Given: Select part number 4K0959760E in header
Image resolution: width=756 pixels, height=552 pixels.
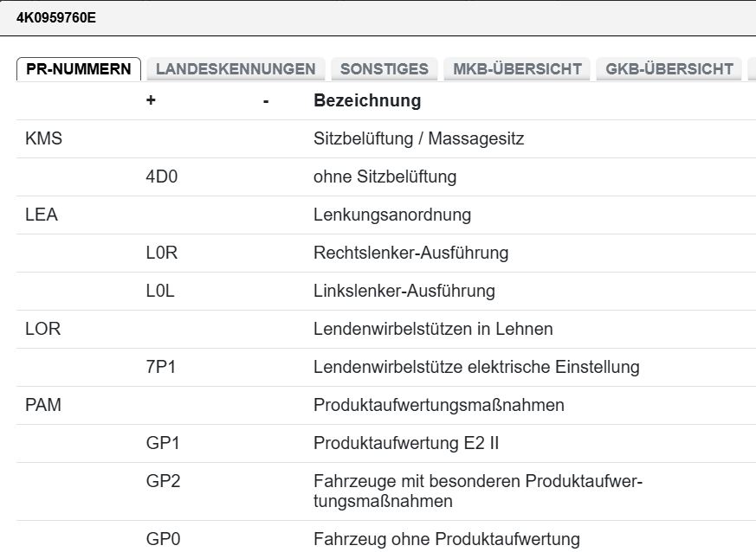Looking at the screenshot, I should pos(57,17).
